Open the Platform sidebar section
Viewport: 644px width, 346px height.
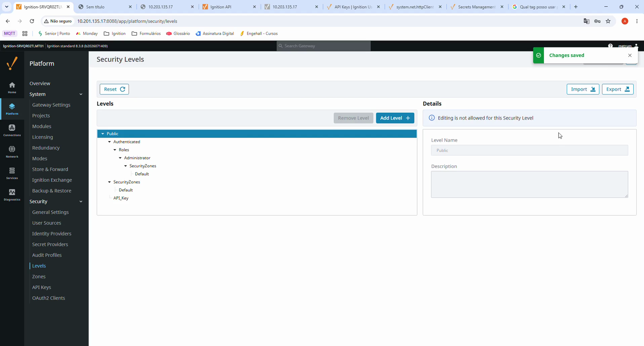point(12,109)
